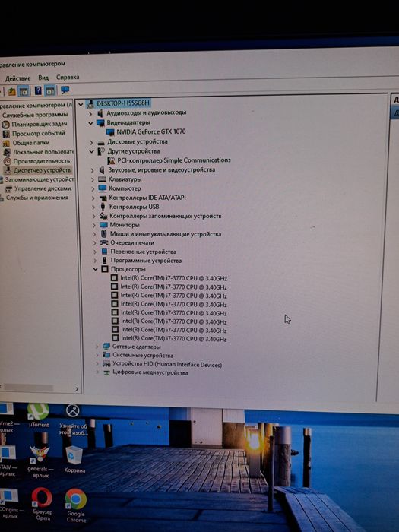Viewport: 399px width, 532px height.
Task: Select the Мониторы screen icon
Action: 103,225
